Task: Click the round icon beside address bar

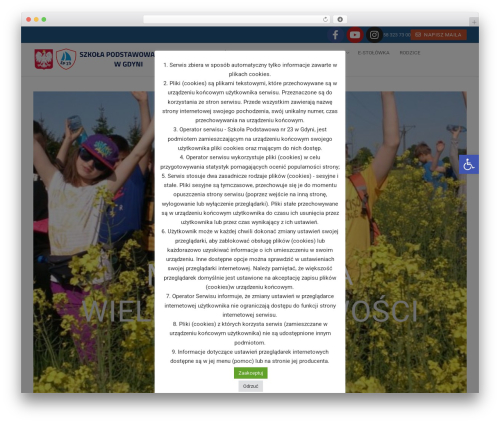Action: (340, 19)
